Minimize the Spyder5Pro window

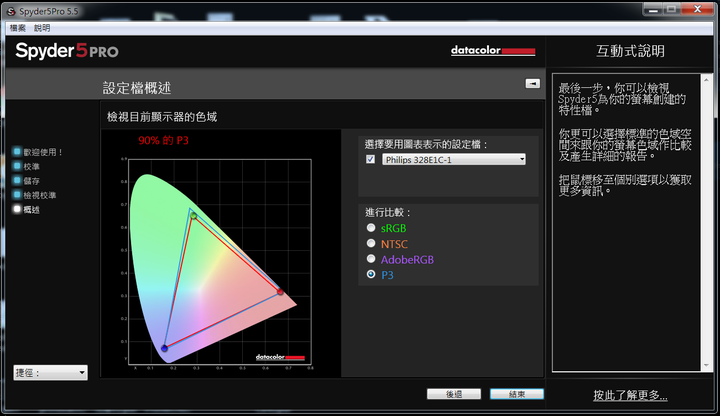coord(653,9)
